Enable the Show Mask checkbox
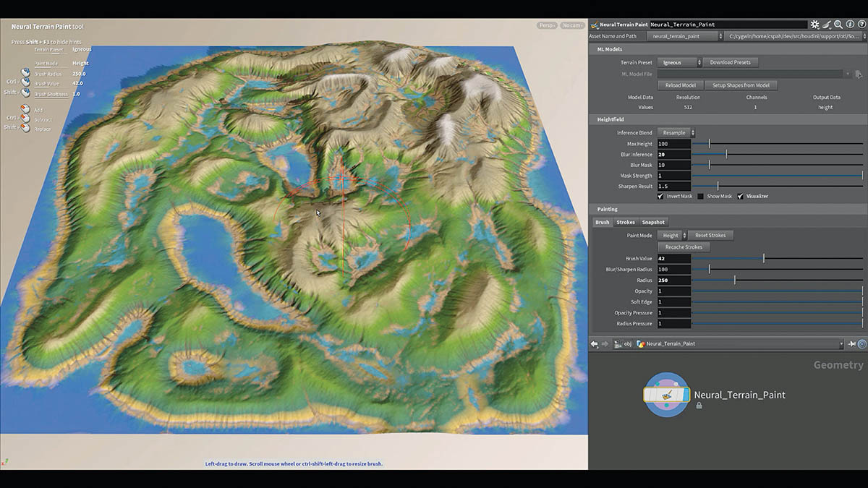Screen dimensions: 868x488 [701, 196]
